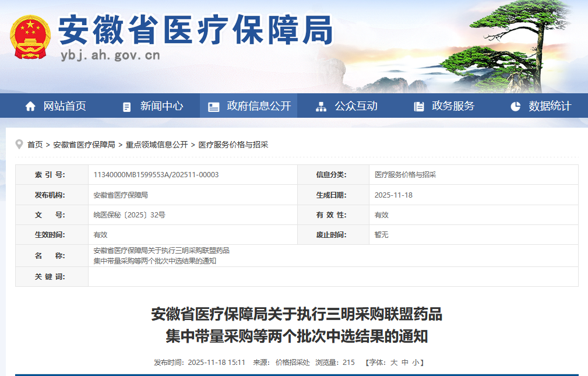Screen dimensions: 588x376
Task: Click the home icon beside 网站首页
Action: pyautogui.click(x=30, y=107)
